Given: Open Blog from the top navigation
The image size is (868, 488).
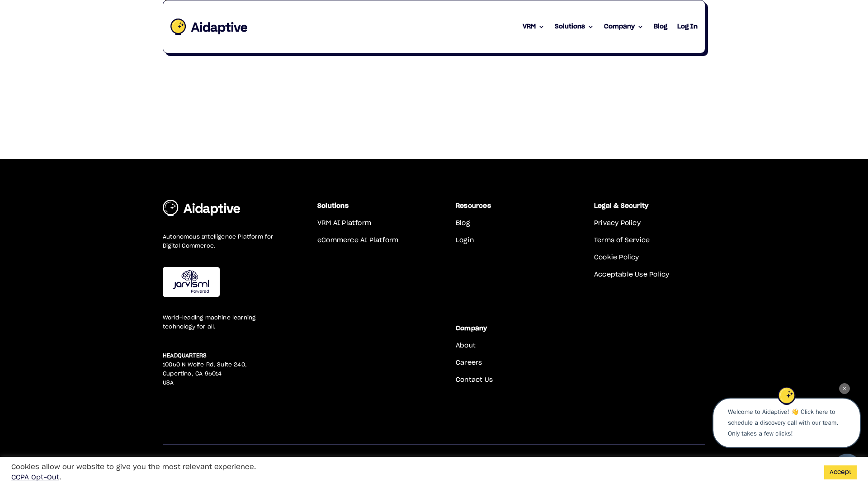Looking at the screenshot, I should point(660,27).
